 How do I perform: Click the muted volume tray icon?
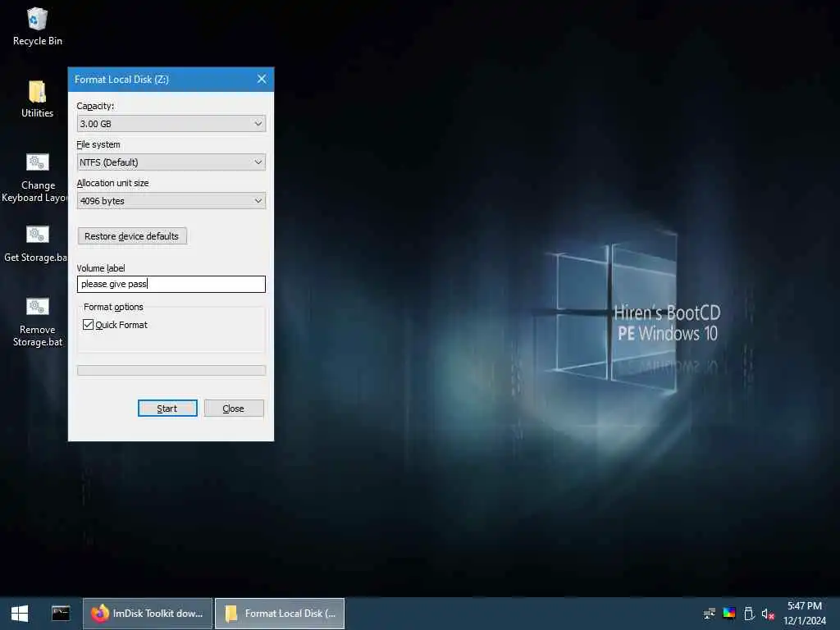[768, 614]
